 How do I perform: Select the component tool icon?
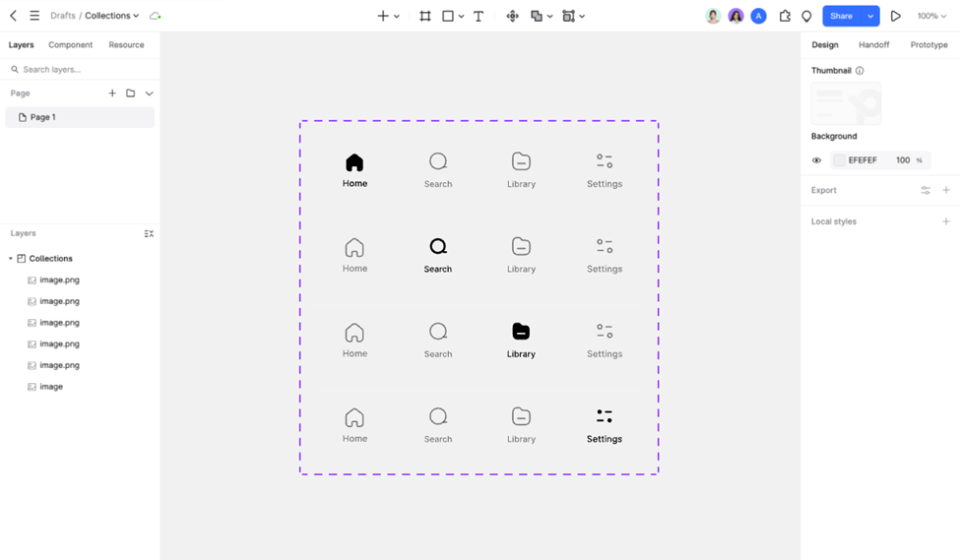[512, 16]
